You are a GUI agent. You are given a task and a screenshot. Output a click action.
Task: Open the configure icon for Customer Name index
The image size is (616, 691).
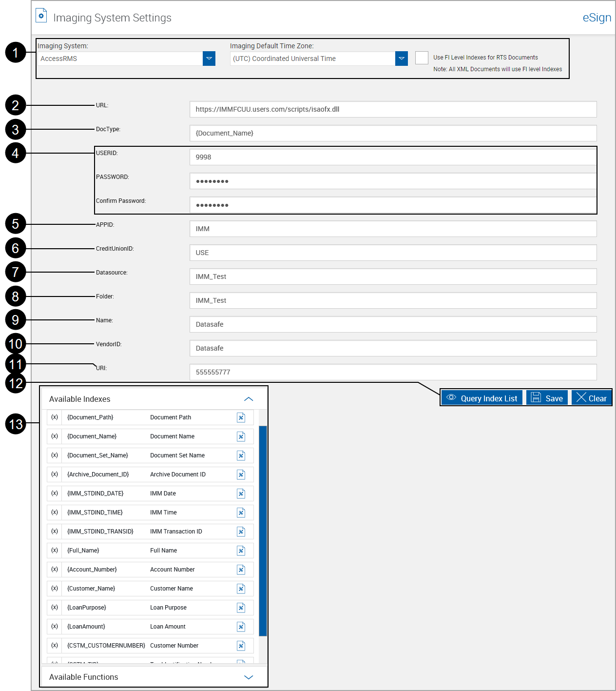(241, 588)
